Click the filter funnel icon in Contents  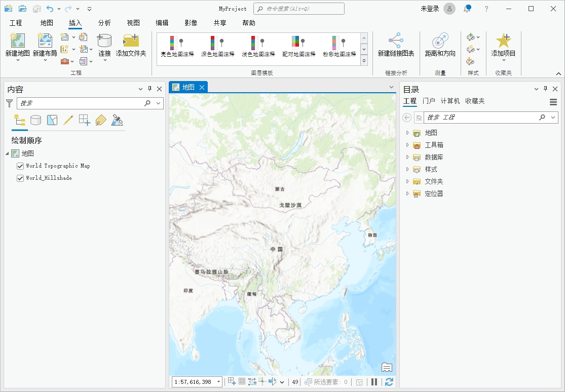point(9,103)
